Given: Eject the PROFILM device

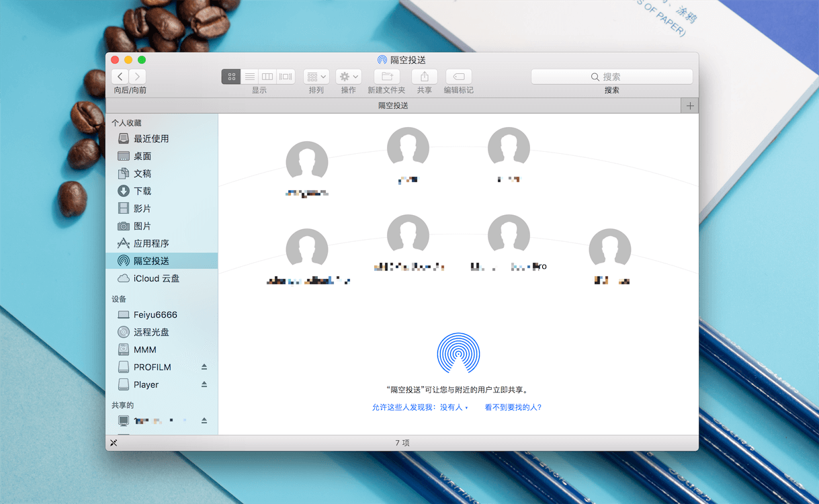Looking at the screenshot, I should click(204, 366).
